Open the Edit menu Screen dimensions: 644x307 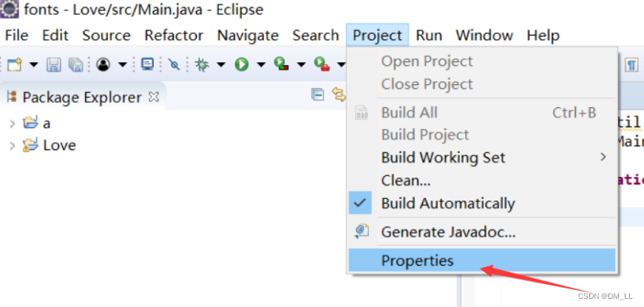click(x=55, y=36)
